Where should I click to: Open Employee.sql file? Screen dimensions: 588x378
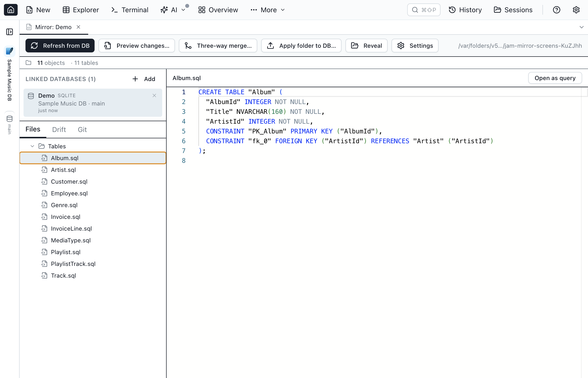pyautogui.click(x=93, y=193)
